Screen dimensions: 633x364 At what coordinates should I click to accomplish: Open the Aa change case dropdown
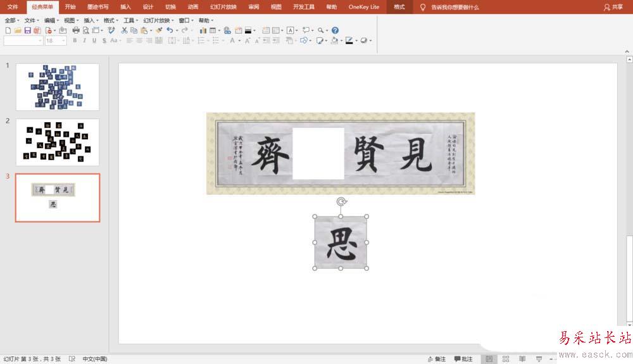(x=115, y=41)
